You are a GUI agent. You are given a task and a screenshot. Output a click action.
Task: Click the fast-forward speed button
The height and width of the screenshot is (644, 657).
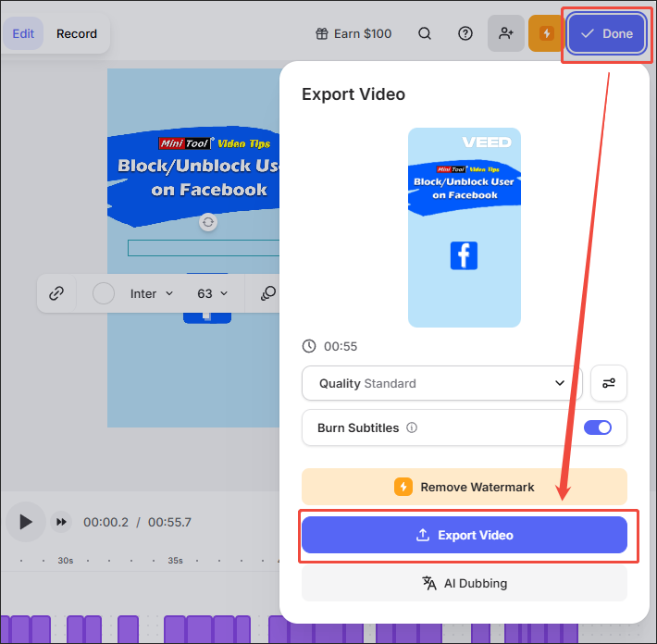(61, 522)
